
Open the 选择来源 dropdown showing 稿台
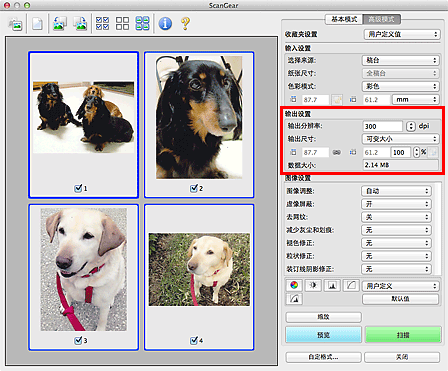click(x=401, y=60)
